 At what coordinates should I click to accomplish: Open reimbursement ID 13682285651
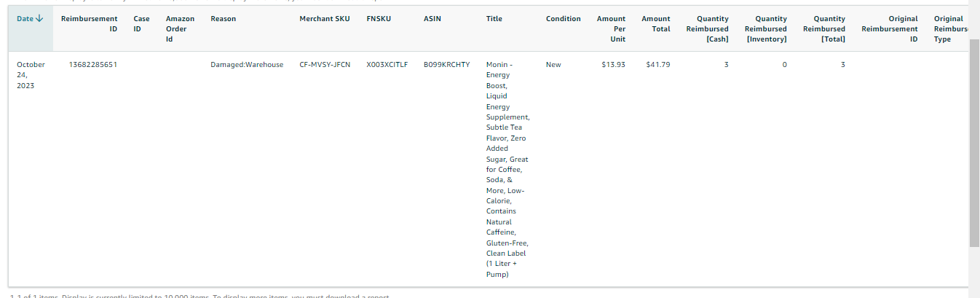click(93, 65)
